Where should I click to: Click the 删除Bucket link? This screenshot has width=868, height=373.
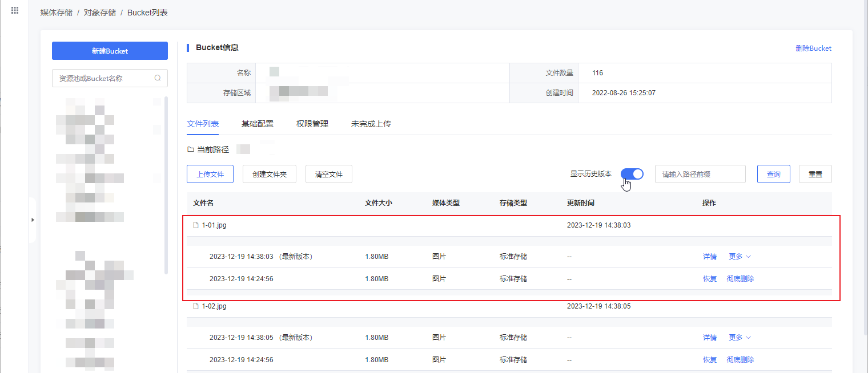[x=813, y=48]
